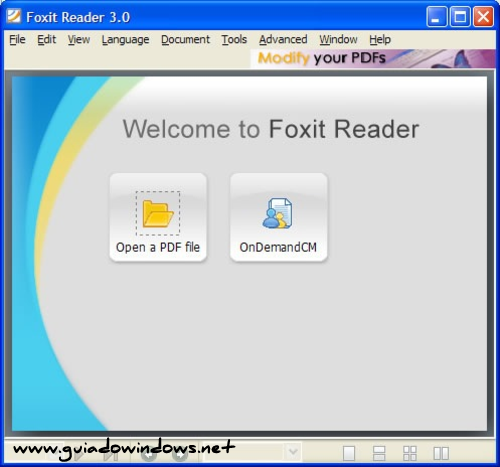Click the OnDemandCM people-and-document icon
This screenshot has height=467, width=500.
[x=278, y=213]
